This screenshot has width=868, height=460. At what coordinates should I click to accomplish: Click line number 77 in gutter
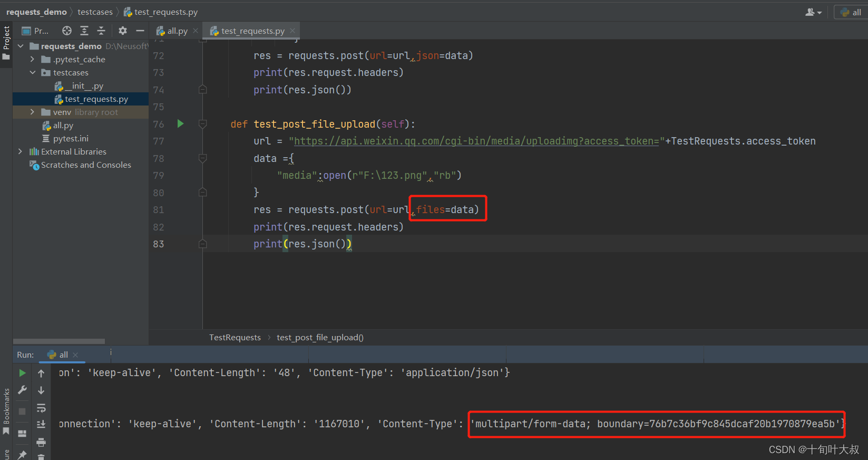click(159, 141)
